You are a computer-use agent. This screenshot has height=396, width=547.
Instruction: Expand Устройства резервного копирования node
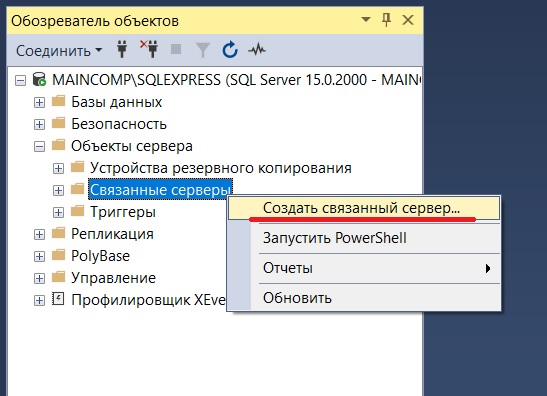coord(58,169)
